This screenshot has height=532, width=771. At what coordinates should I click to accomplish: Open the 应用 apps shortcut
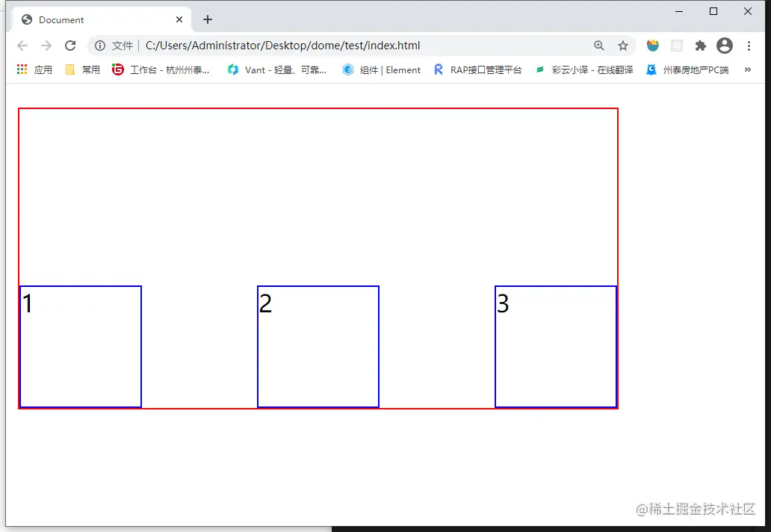(x=34, y=69)
